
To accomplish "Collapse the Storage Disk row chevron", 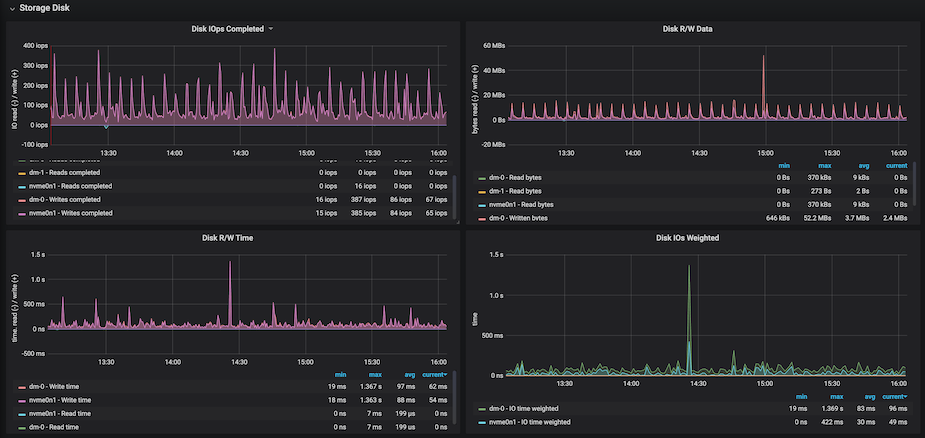I will tap(11, 9).
